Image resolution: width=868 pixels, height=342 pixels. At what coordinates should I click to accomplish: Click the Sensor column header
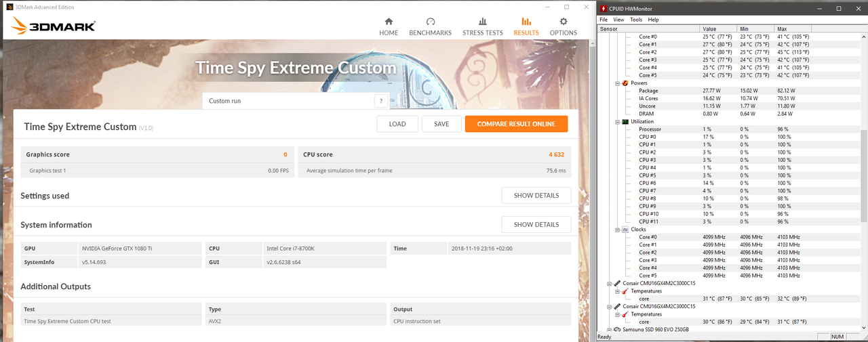pyautogui.click(x=648, y=29)
